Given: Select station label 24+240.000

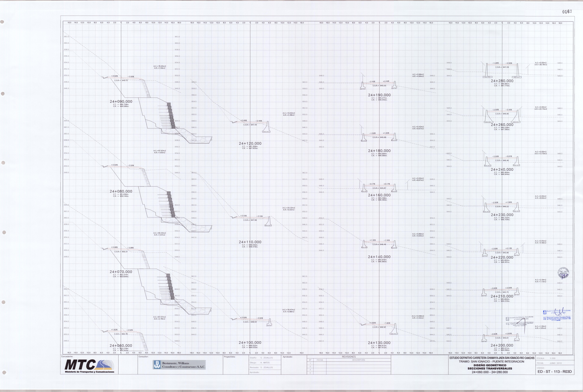Looking at the screenshot, I should pos(502,170).
